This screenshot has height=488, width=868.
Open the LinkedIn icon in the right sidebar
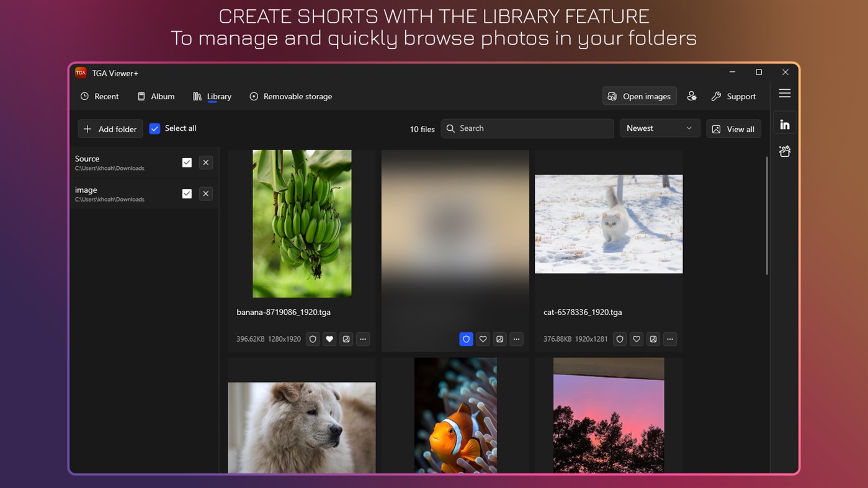click(x=784, y=123)
